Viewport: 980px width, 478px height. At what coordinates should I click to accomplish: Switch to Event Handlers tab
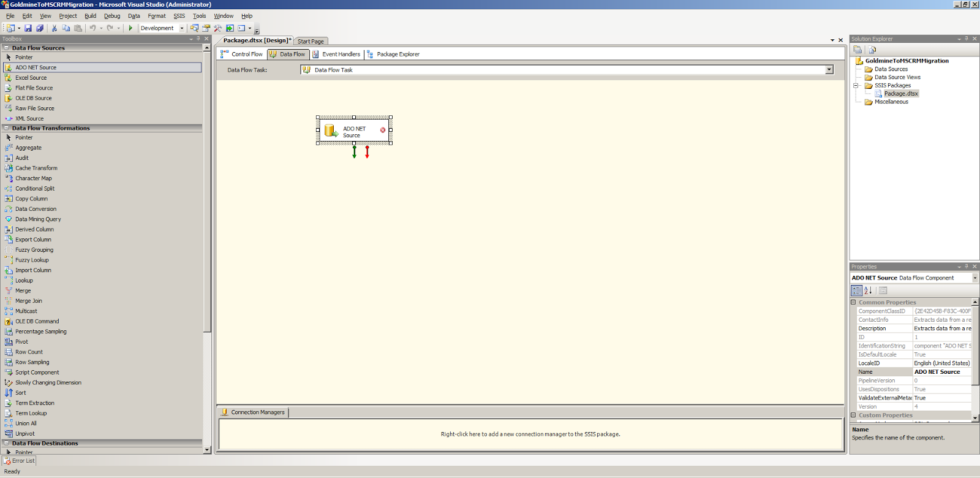click(336, 54)
